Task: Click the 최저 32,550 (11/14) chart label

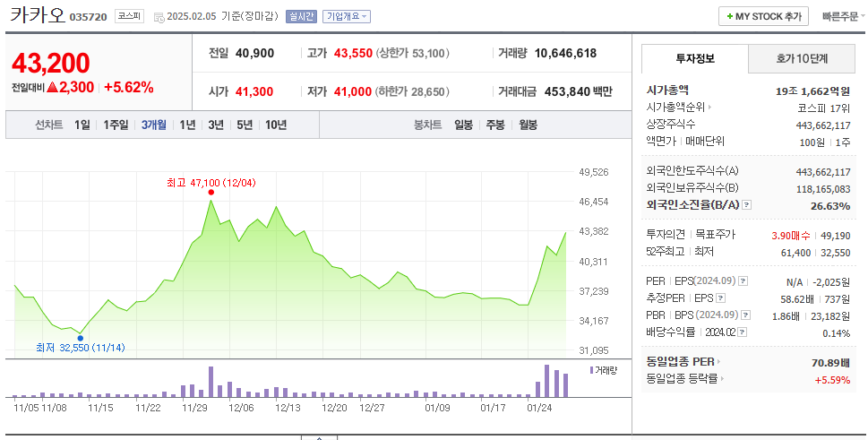Action: [x=81, y=348]
